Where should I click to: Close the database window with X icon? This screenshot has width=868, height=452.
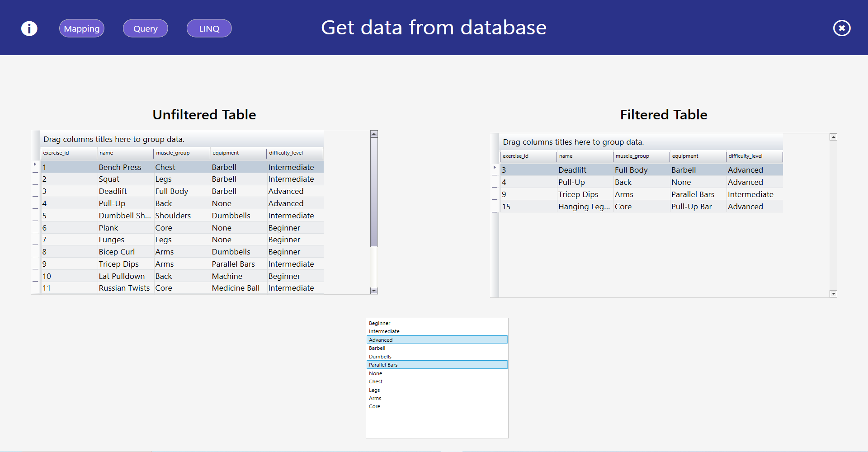[841, 28]
